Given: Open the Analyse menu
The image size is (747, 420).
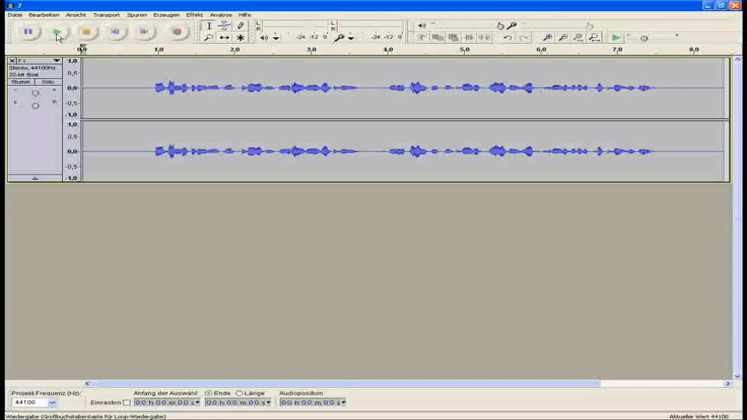Looking at the screenshot, I should [221, 15].
